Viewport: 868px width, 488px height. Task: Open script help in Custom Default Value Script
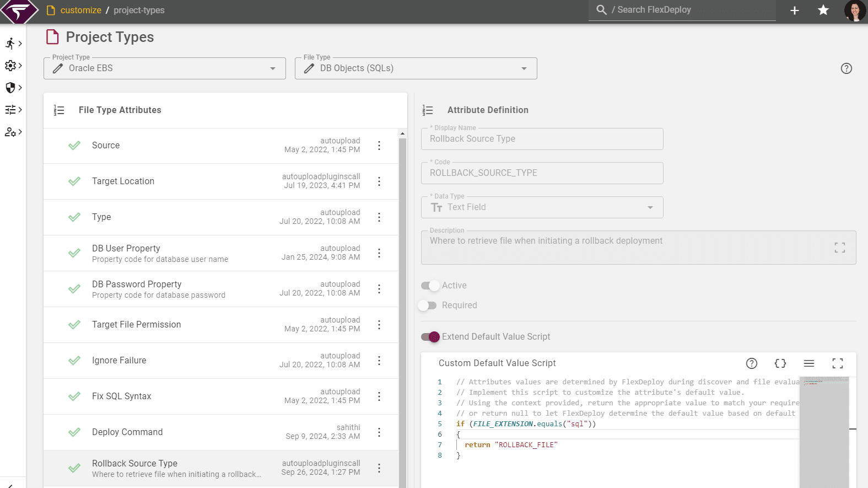[x=752, y=363]
